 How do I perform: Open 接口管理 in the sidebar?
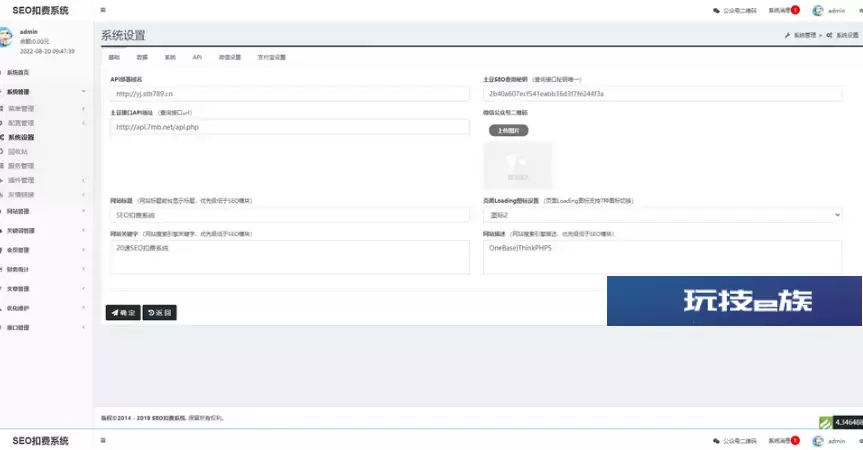[18, 327]
